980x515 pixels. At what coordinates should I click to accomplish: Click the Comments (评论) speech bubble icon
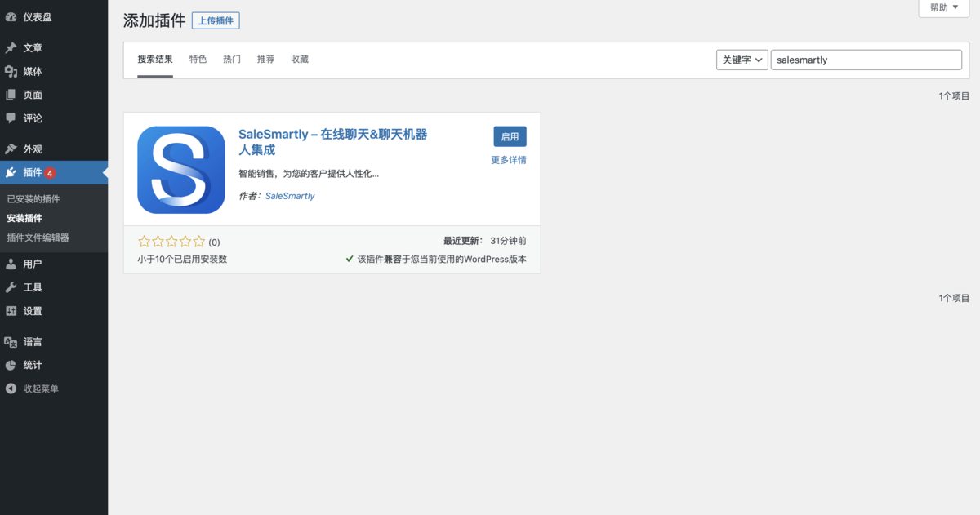(x=11, y=118)
